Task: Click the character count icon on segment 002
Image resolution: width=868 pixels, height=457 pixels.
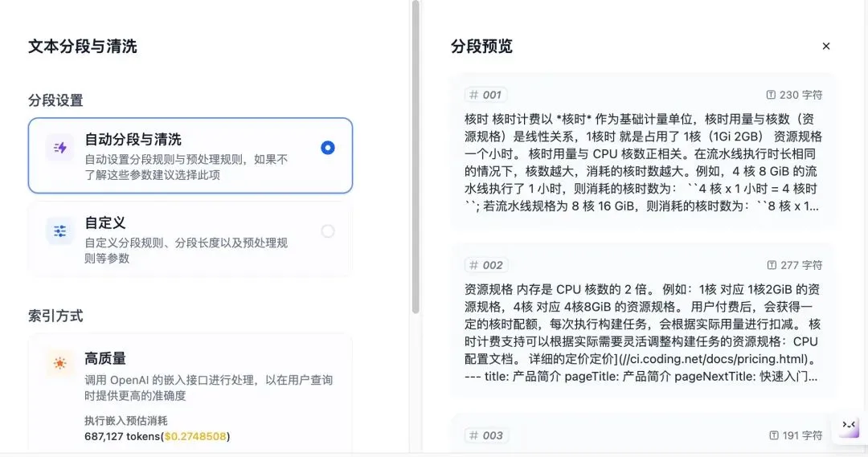Action: click(x=772, y=265)
